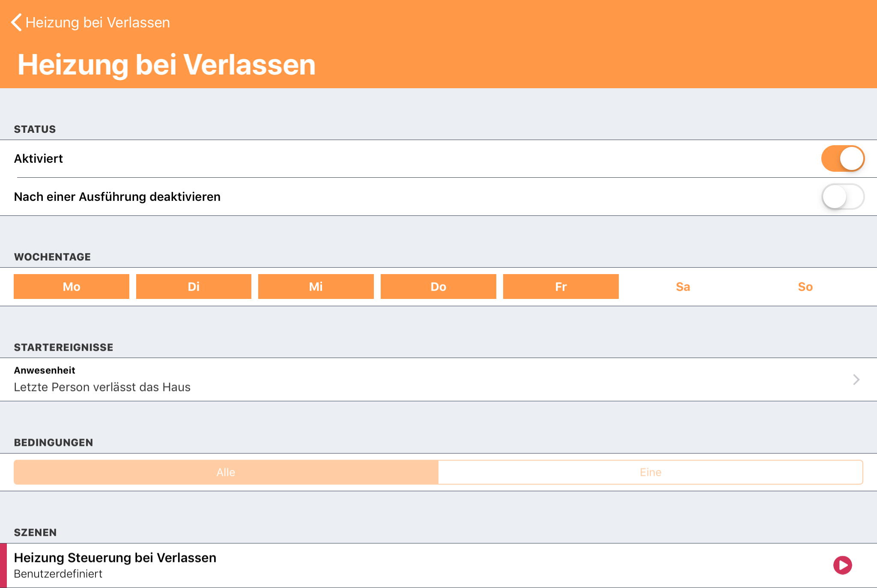Viewport: 877px width, 588px height.
Task: Enable Saturday (Sa) weekday
Action: click(683, 287)
